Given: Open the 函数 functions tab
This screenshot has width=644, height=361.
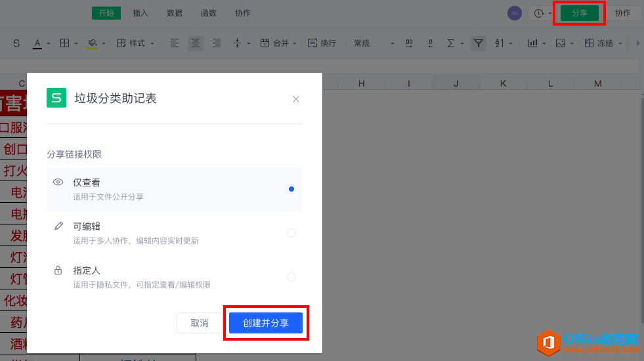Looking at the screenshot, I should 209,13.
